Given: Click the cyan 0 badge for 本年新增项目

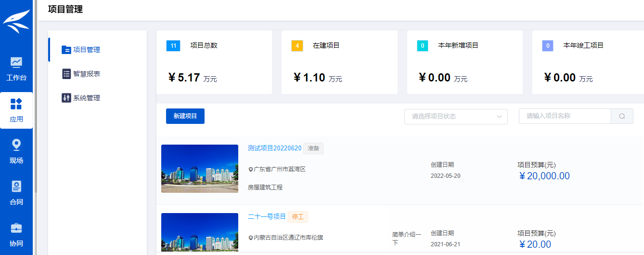Looking at the screenshot, I should pyautogui.click(x=423, y=46).
